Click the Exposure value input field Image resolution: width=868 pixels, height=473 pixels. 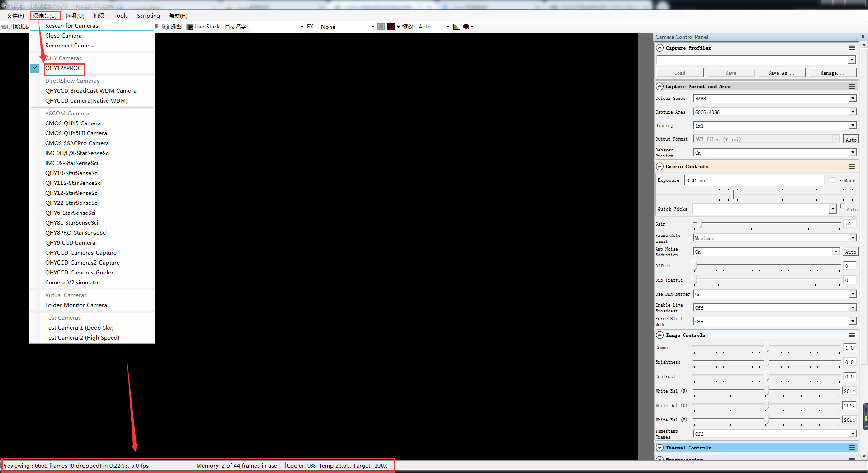(x=755, y=180)
